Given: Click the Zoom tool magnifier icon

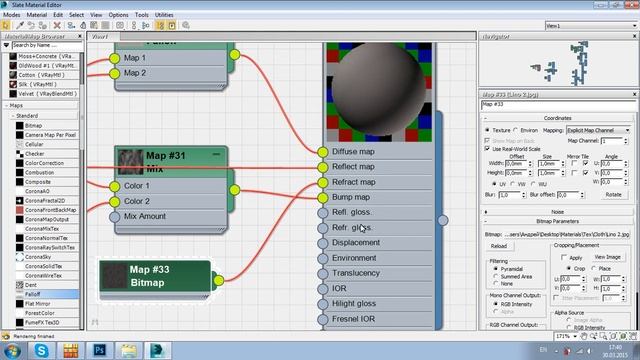Looking at the screenshot, I should point(594,336).
